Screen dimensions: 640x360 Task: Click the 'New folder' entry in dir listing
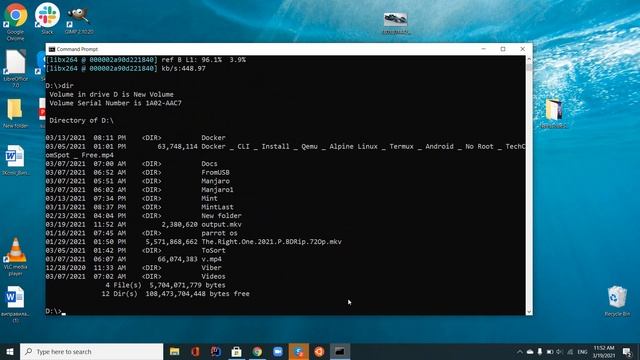click(x=221, y=216)
